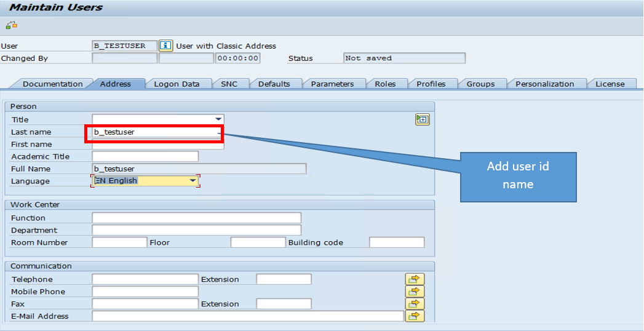Click the Maintain Users title

(56, 7)
